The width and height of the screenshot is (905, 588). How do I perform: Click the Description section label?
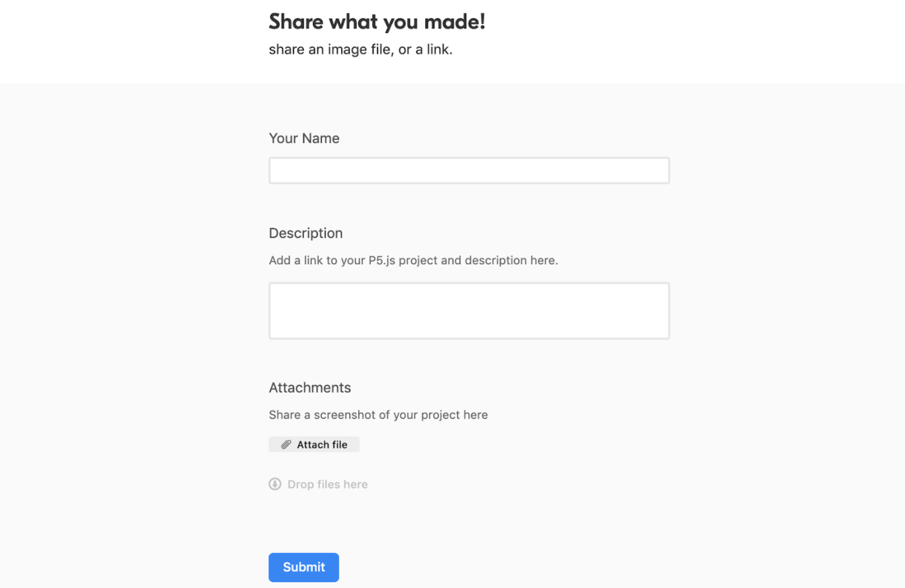coord(306,233)
